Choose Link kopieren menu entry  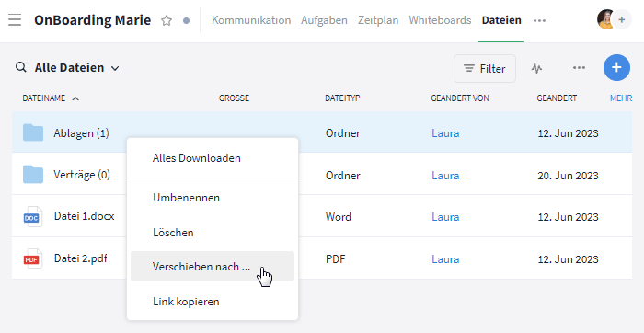186,302
